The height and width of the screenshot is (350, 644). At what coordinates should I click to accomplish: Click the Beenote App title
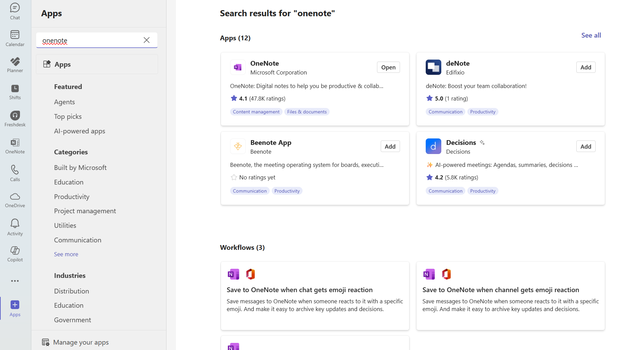(271, 143)
